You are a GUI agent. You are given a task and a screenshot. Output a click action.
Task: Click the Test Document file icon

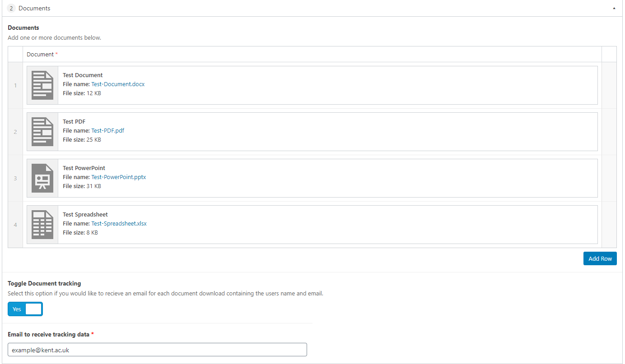(x=42, y=85)
